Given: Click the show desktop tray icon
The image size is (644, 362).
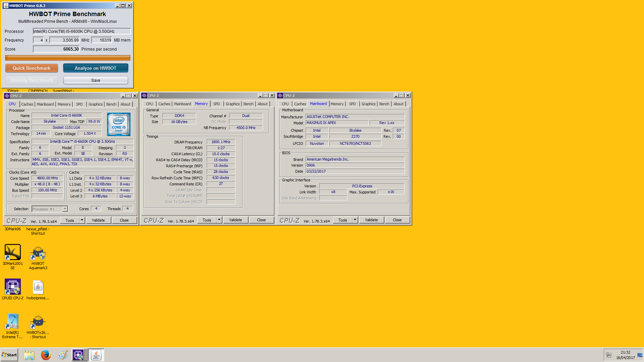Looking at the screenshot, I should click(x=640, y=355).
